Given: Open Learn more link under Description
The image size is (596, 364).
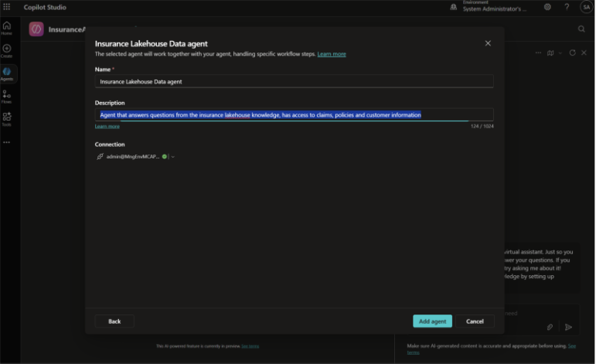Looking at the screenshot, I should (x=107, y=126).
